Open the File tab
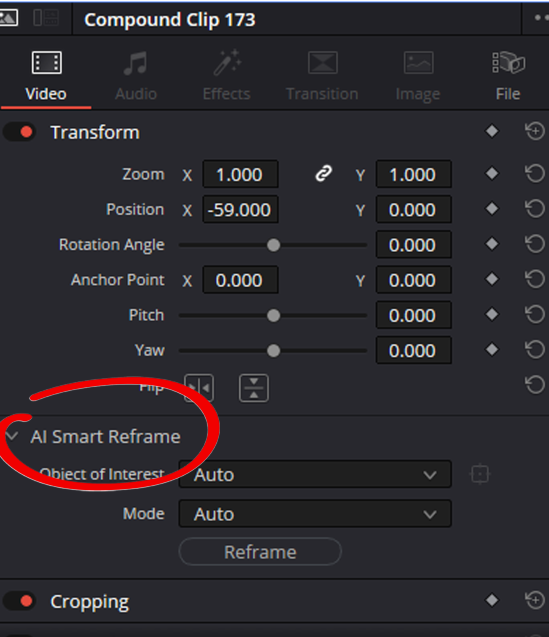 508,76
